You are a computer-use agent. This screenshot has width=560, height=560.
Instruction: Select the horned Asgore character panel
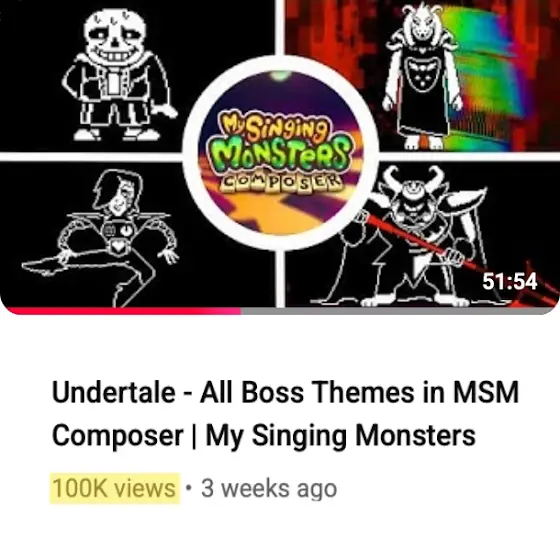[x=421, y=234]
